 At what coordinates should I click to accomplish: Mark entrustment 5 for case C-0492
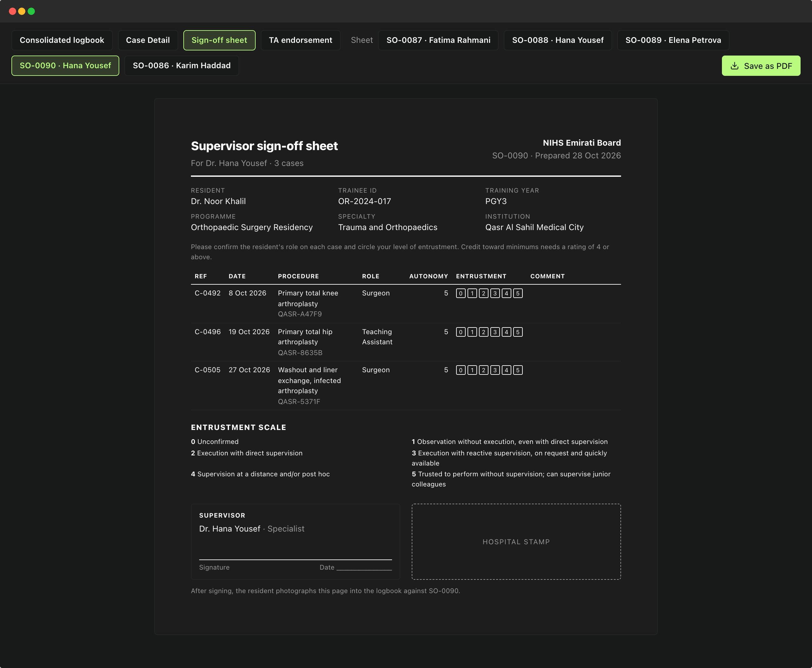point(518,293)
